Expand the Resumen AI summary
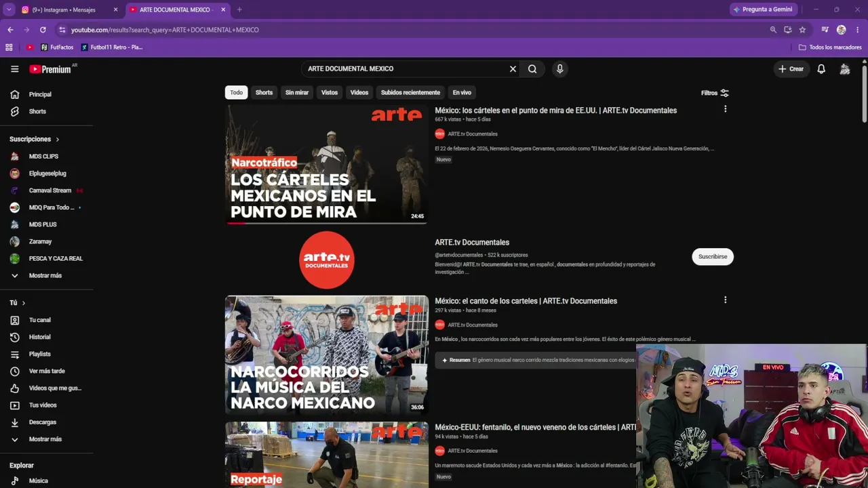The image size is (868, 488). click(536, 360)
